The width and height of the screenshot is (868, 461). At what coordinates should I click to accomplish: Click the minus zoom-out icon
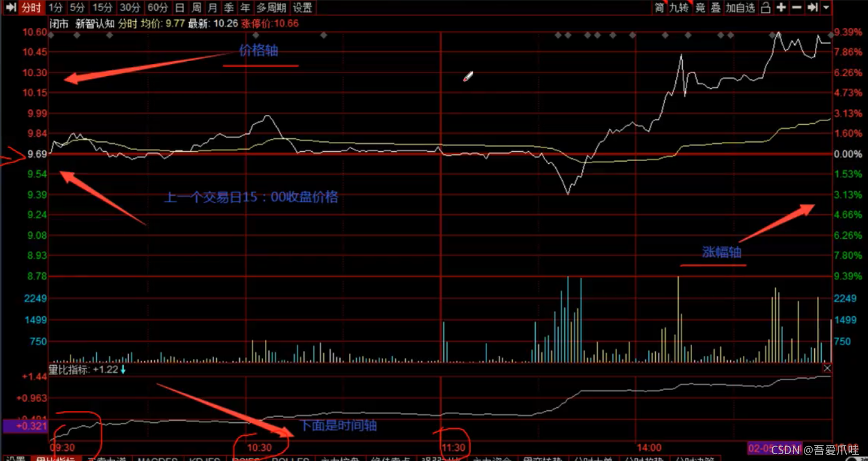(x=797, y=8)
